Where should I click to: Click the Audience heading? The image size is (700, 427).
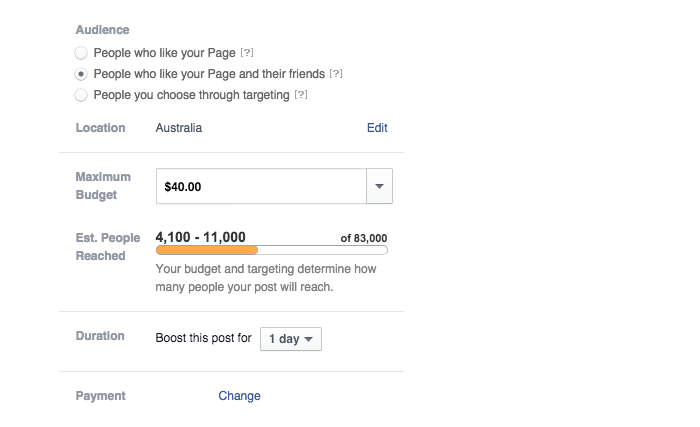point(102,30)
